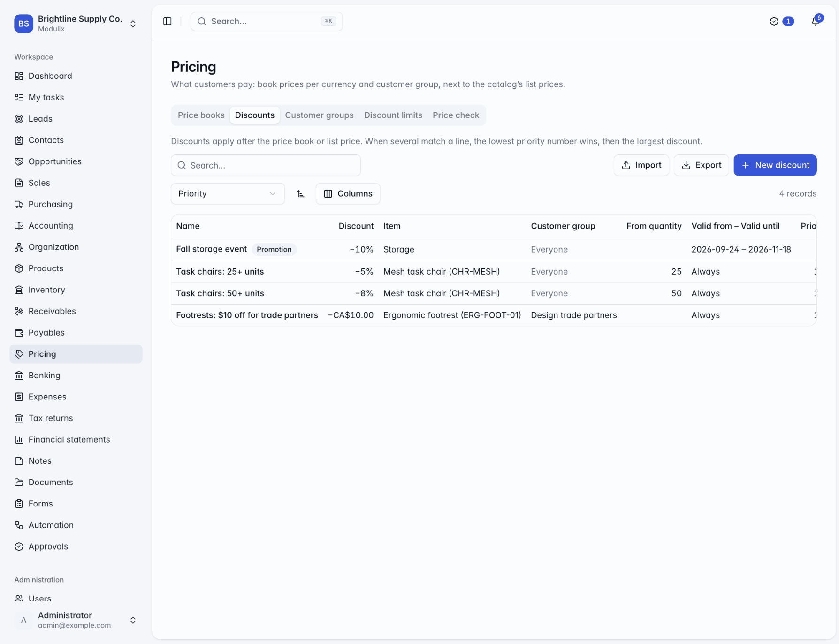
Task: Open the Purchasing module
Action: 76,204
